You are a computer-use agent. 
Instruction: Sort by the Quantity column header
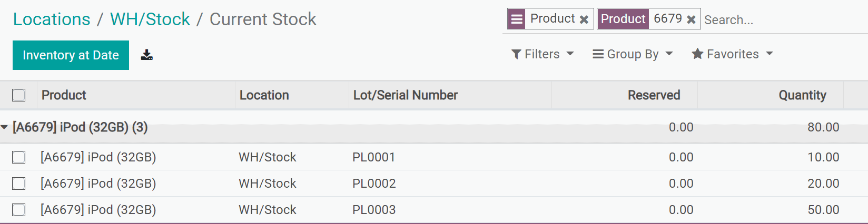coord(802,95)
